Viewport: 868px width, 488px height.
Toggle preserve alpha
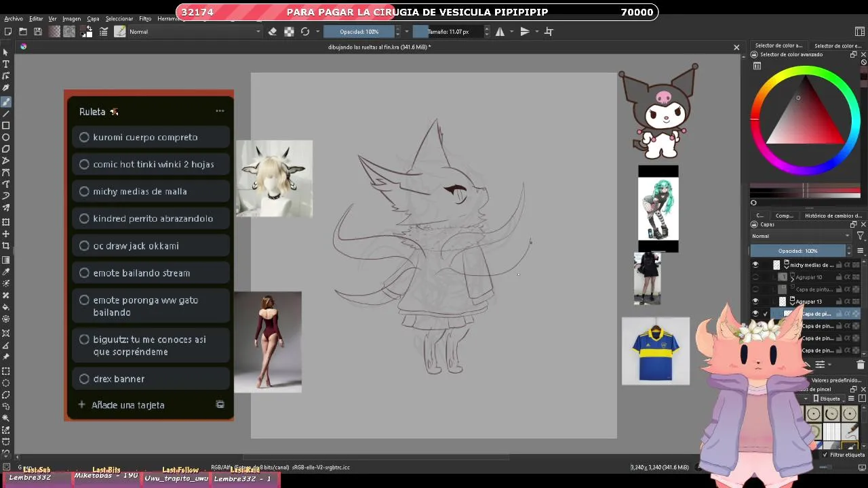pyautogui.click(x=289, y=31)
